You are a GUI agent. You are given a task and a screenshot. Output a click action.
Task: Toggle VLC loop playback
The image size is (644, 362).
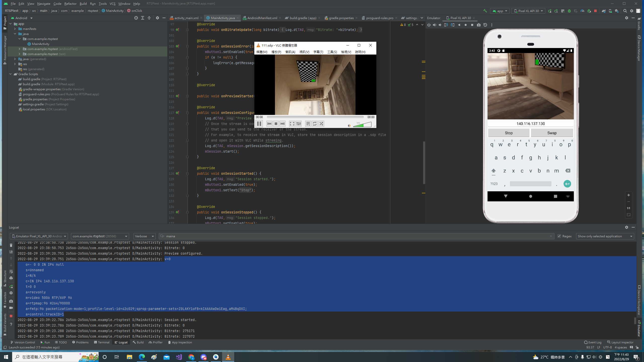coord(314,123)
